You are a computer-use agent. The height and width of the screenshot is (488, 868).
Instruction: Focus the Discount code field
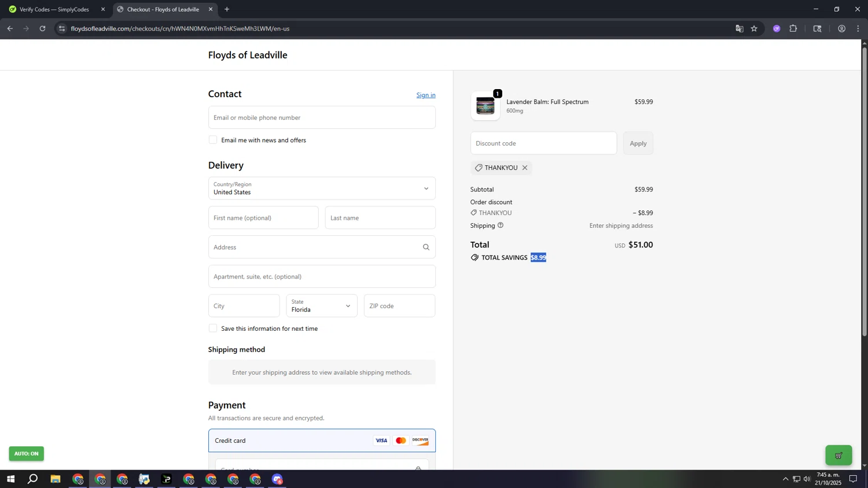543,143
